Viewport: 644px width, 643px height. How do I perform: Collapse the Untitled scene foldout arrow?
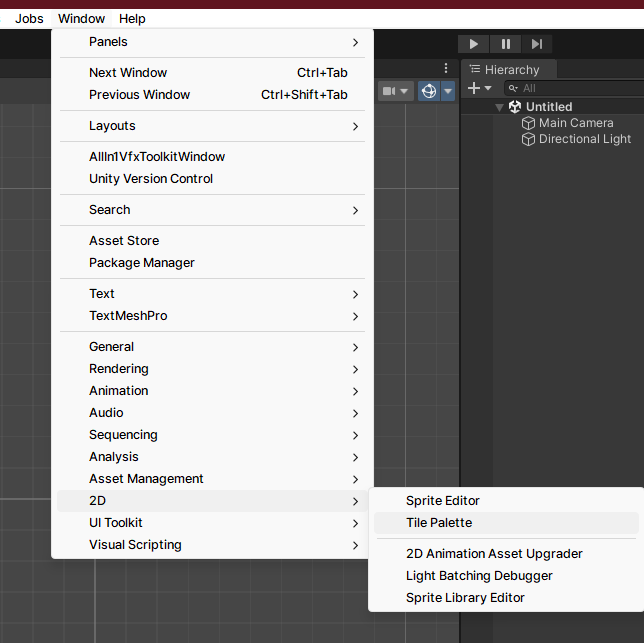click(499, 107)
